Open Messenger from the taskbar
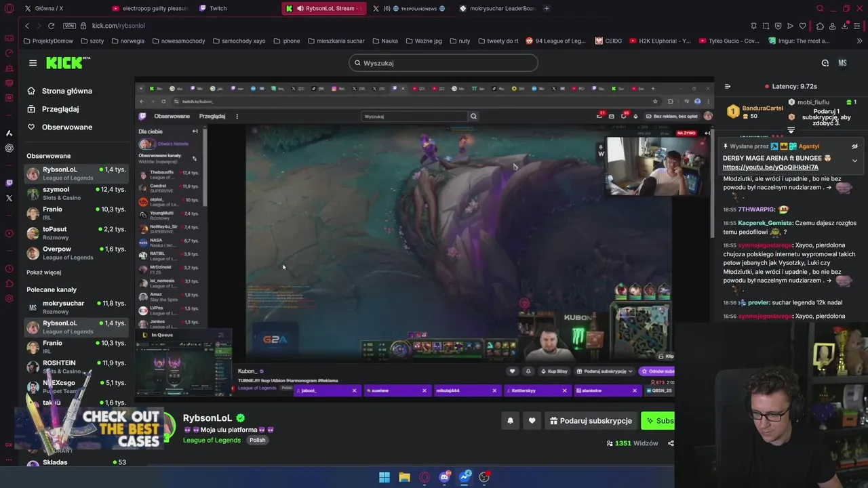868x488 pixels. [465, 477]
